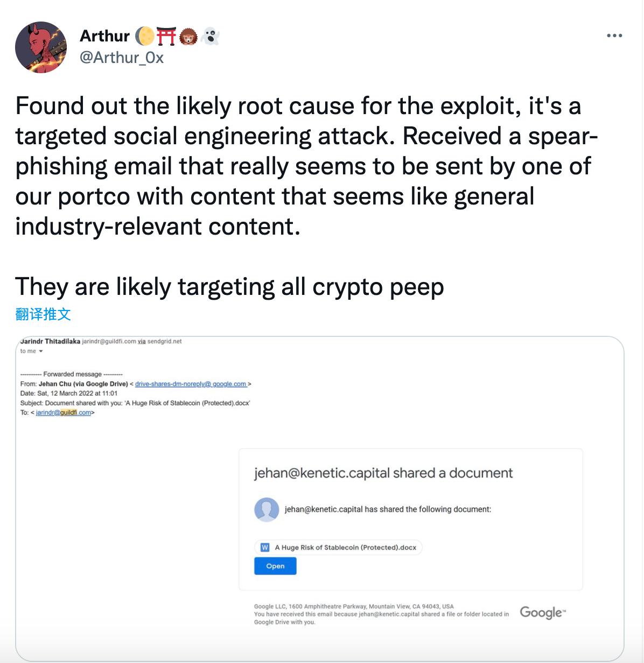Click the blue Word icon in the file chip
Screen dimensions: 644x663
(x=265, y=547)
